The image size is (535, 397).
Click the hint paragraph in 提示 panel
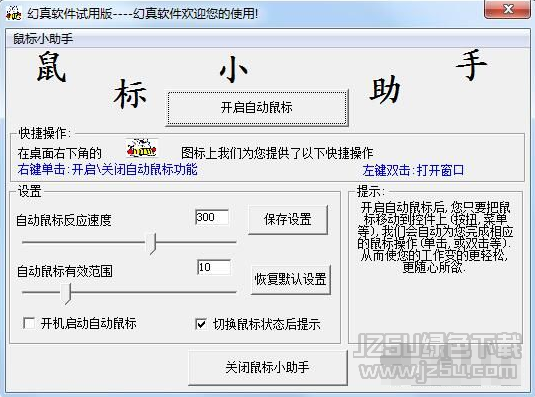click(x=435, y=237)
